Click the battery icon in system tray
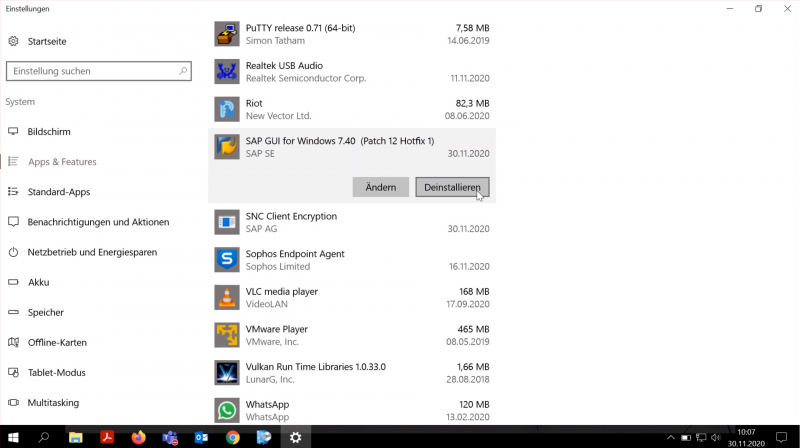Screen dimensions: 800x448 (x=686, y=438)
